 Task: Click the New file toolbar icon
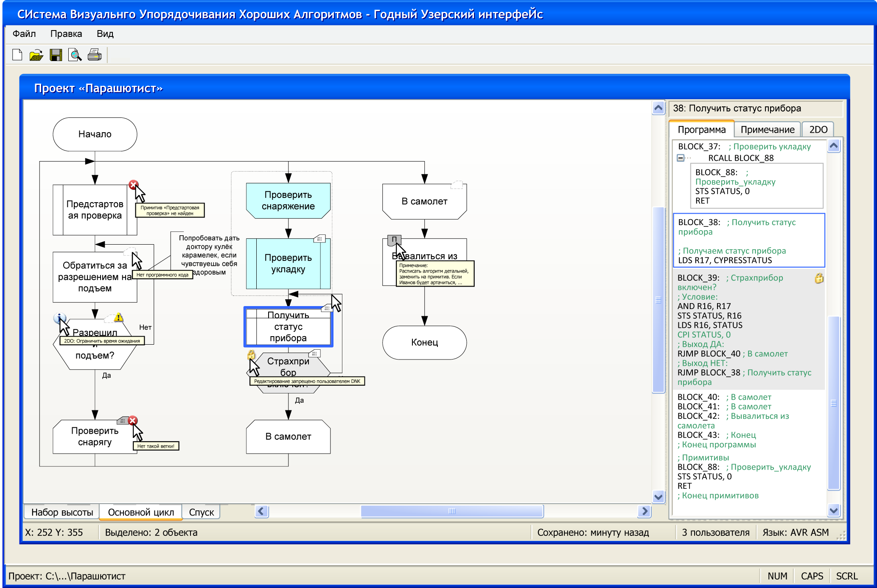tap(17, 55)
